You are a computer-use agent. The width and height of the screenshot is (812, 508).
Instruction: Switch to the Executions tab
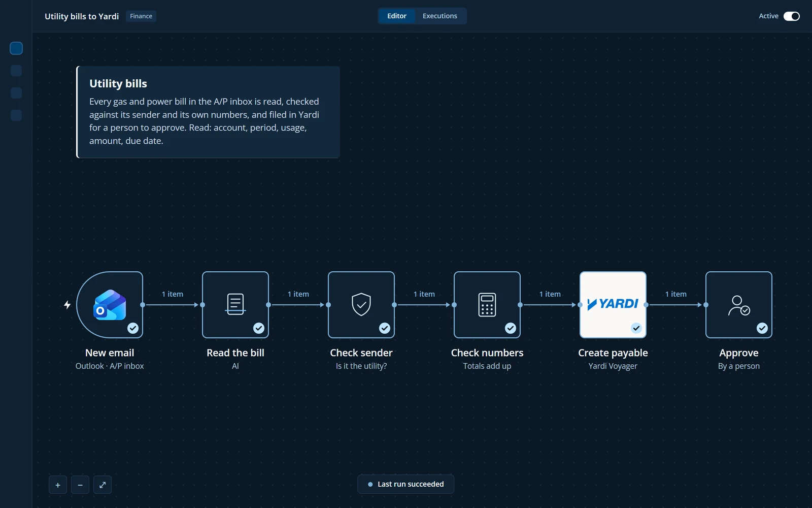[x=440, y=16]
